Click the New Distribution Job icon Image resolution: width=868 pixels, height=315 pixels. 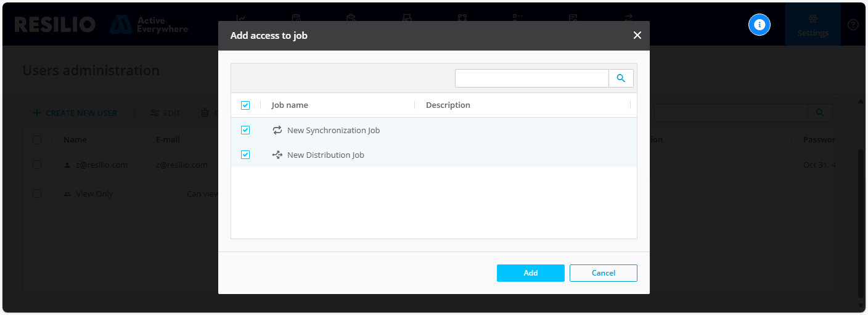click(277, 155)
